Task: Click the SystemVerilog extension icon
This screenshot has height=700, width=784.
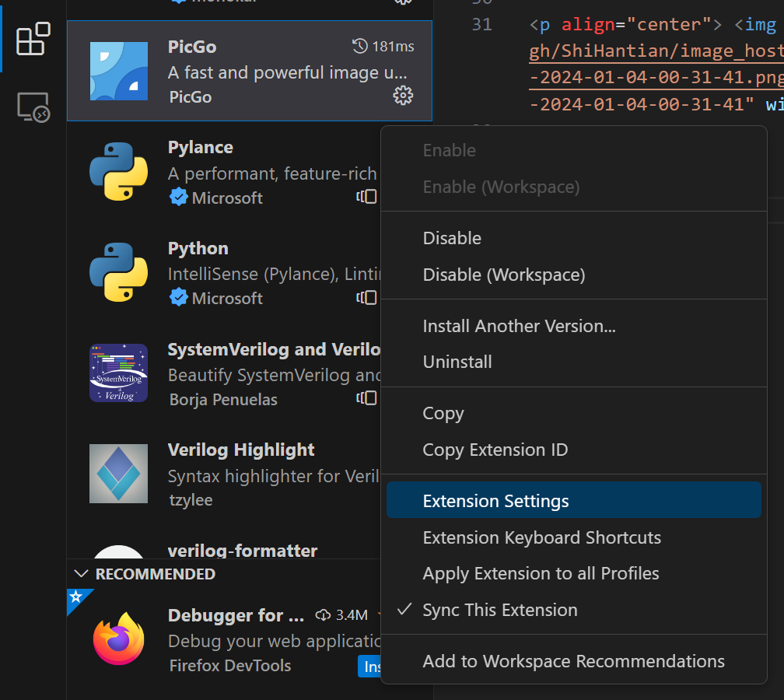Action: click(118, 373)
